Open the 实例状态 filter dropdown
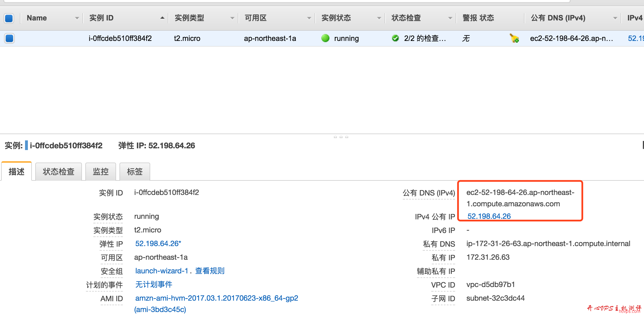Screen dimensions: 644x316 point(379,18)
